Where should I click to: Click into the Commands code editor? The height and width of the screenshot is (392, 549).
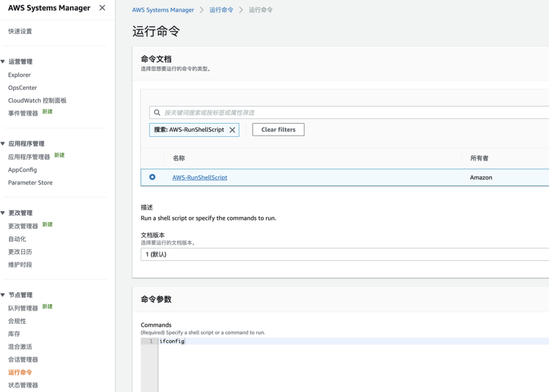pos(354,365)
